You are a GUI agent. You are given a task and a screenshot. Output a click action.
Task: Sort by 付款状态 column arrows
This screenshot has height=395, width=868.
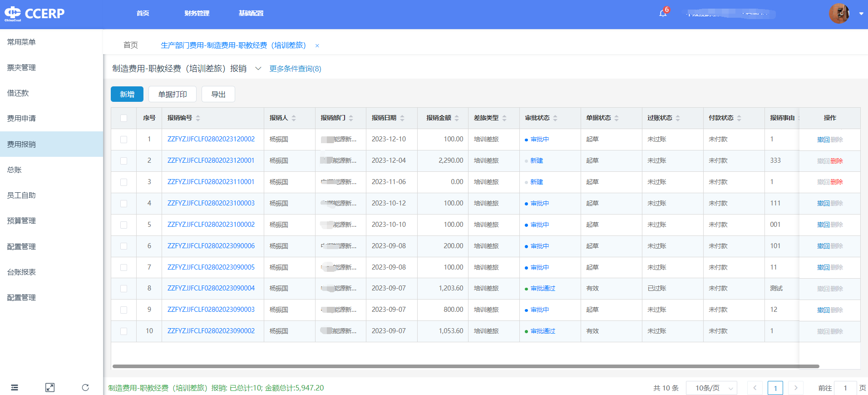[739, 118]
